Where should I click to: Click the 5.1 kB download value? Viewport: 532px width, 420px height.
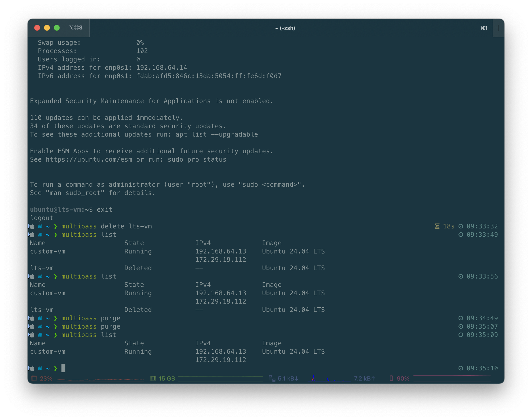click(x=288, y=378)
